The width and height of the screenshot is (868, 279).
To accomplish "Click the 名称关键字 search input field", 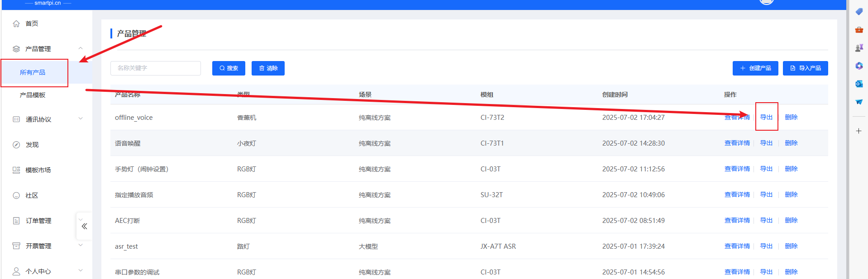I will [x=155, y=68].
